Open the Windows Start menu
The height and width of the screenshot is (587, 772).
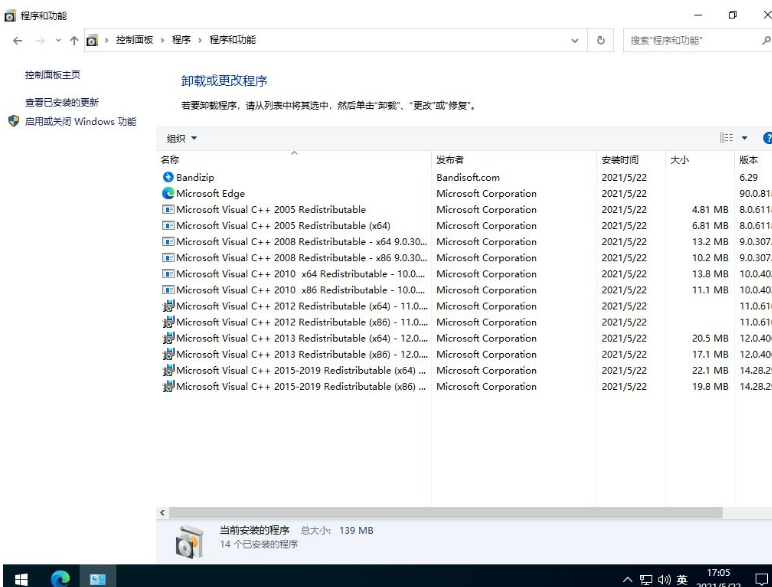(x=21, y=579)
